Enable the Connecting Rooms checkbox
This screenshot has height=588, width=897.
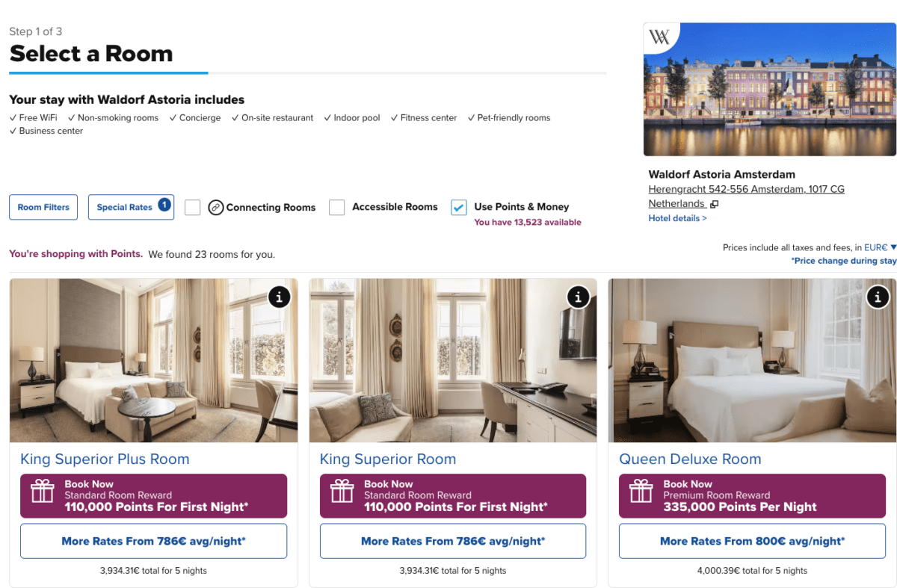(193, 208)
